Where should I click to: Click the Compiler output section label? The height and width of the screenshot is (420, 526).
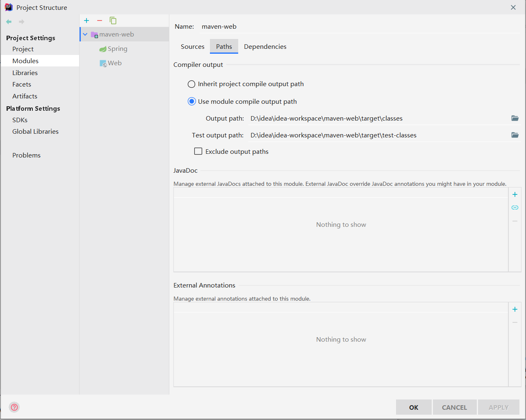(x=198, y=64)
